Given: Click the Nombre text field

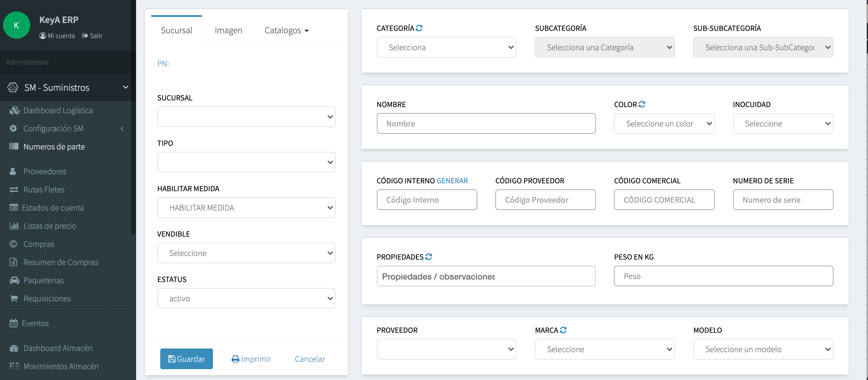Looking at the screenshot, I should click(485, 124).
